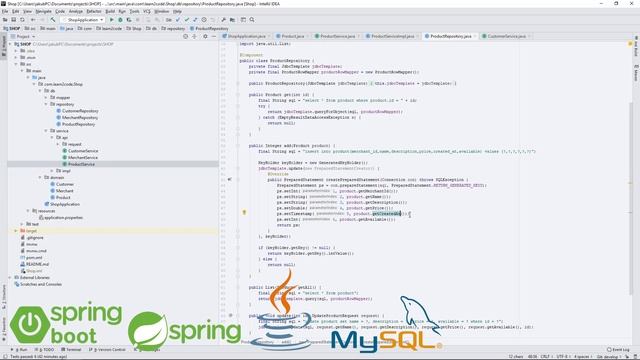Click the Project side tab on left edge
Screen dimensions: 640x360
coord(4,46)
